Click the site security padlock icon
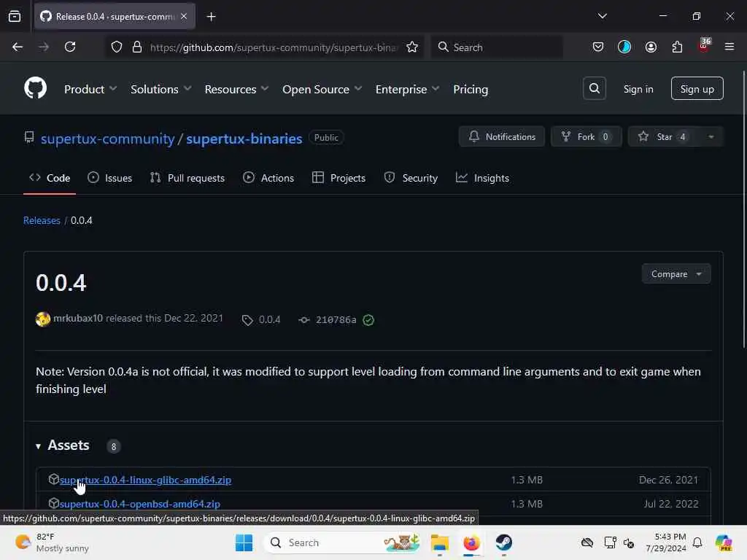Image resolution: width=747 pixels, height=560 pixels. [137, 47]
